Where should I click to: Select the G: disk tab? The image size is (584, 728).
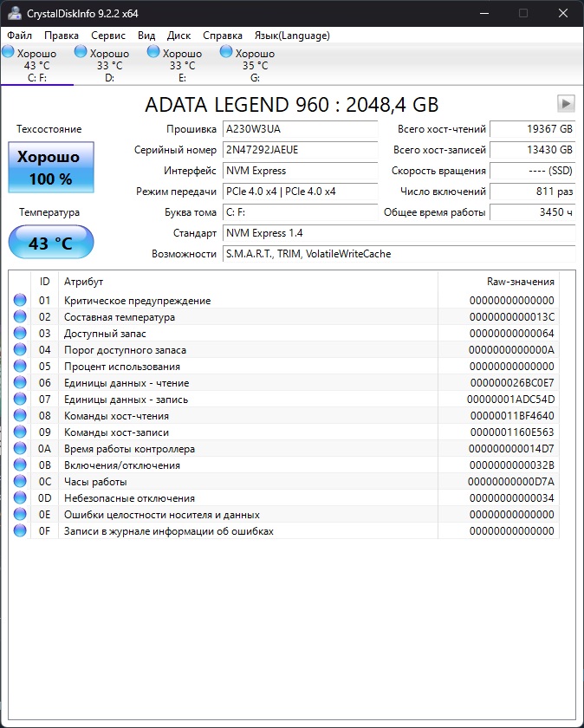(255, 65)
